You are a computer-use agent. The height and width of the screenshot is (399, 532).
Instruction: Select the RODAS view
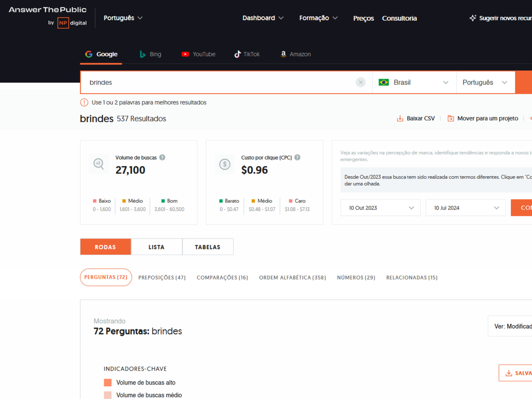106,247
